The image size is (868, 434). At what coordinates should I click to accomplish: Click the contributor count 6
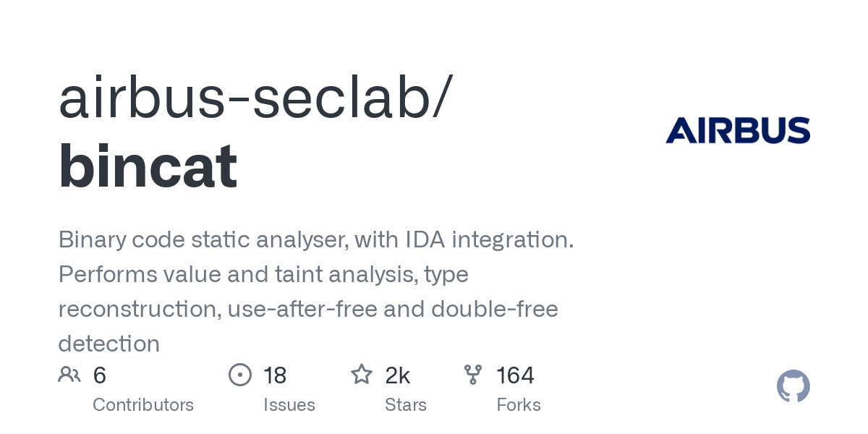coord(100,375)
